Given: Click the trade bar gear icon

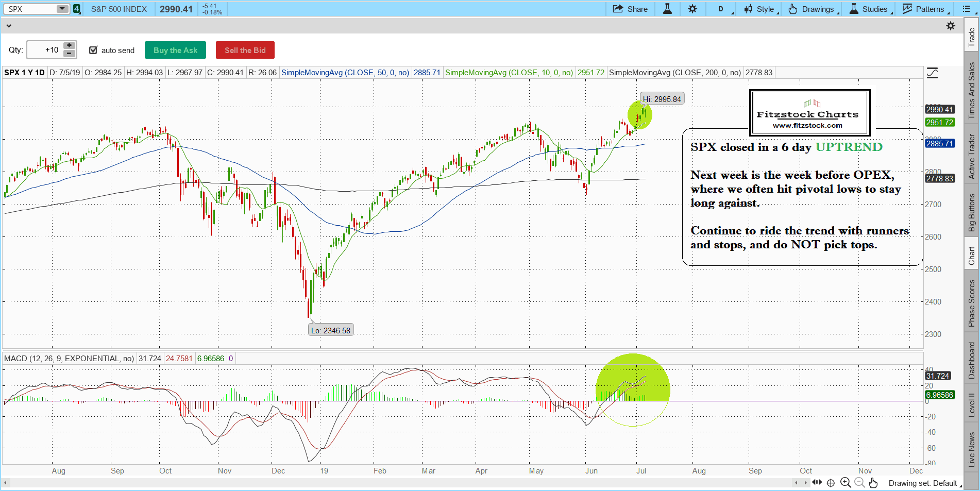Looking at the screenshot, I should [x=951, y=26].
